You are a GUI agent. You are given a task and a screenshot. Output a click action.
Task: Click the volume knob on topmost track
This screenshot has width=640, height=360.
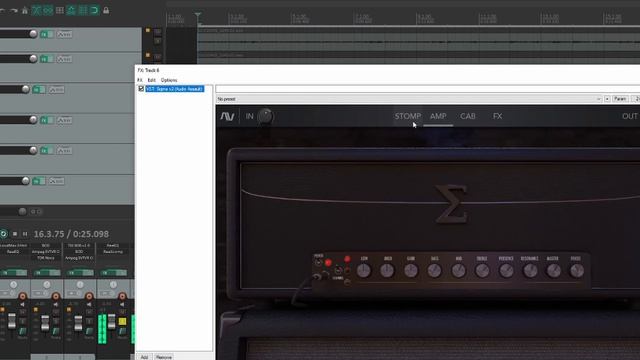pyautogui.click(x=33, y=34)
